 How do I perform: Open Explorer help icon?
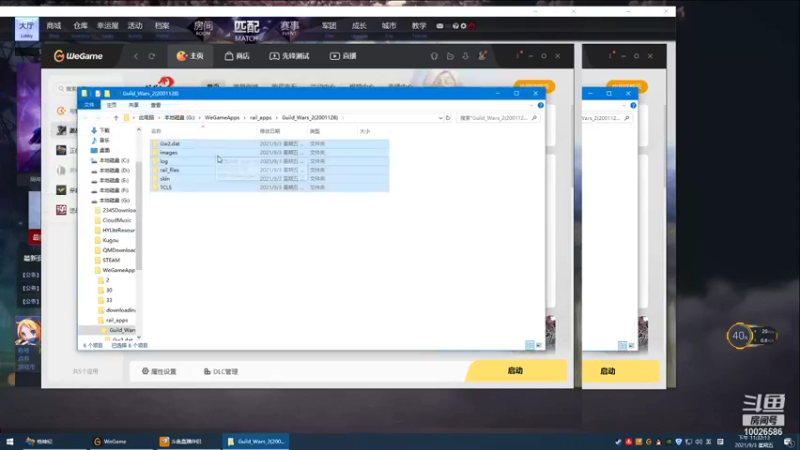click(x=540, y=105)
